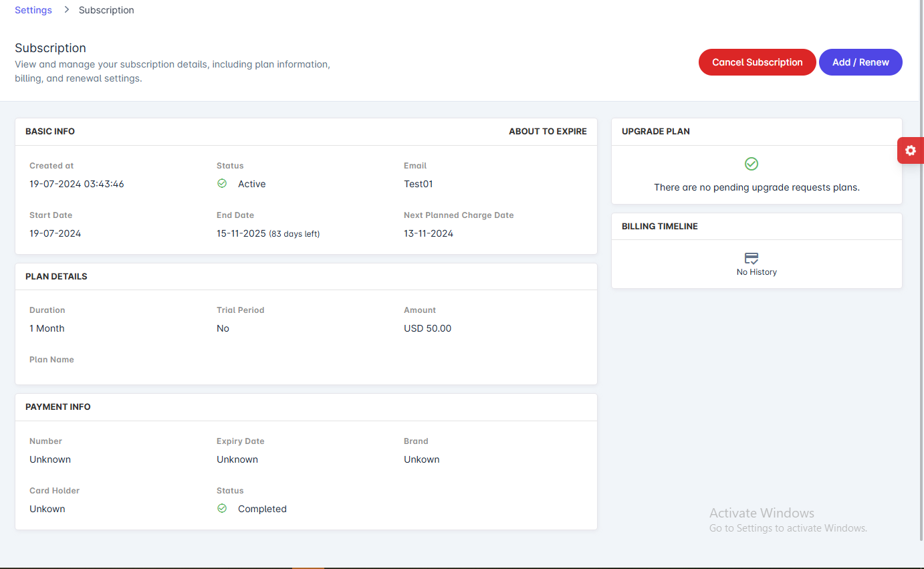Open the Settings breadcrumb link
The image size is (924, 569).
[33, 10]
